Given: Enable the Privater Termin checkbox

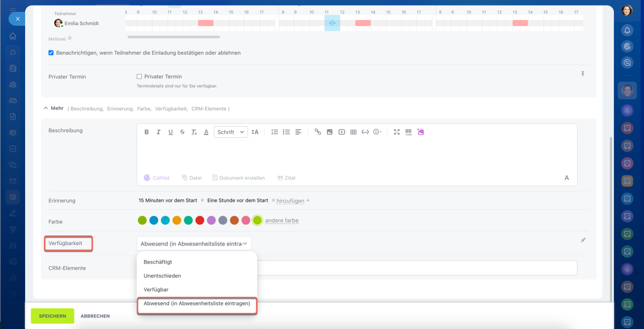Looking at the screenshot, I should coord(139,76).
